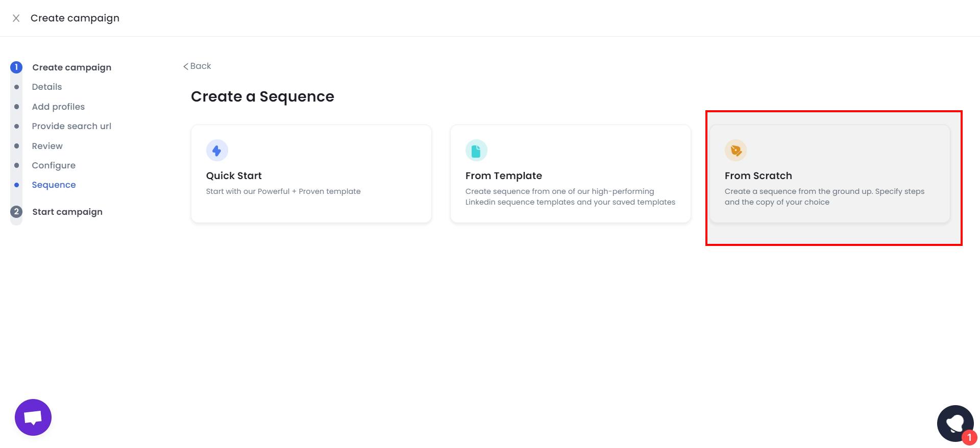Click 'Start with our Powerful + Proven template' text
This screenshot has width=980, height=448.
(x=283, y=191)
